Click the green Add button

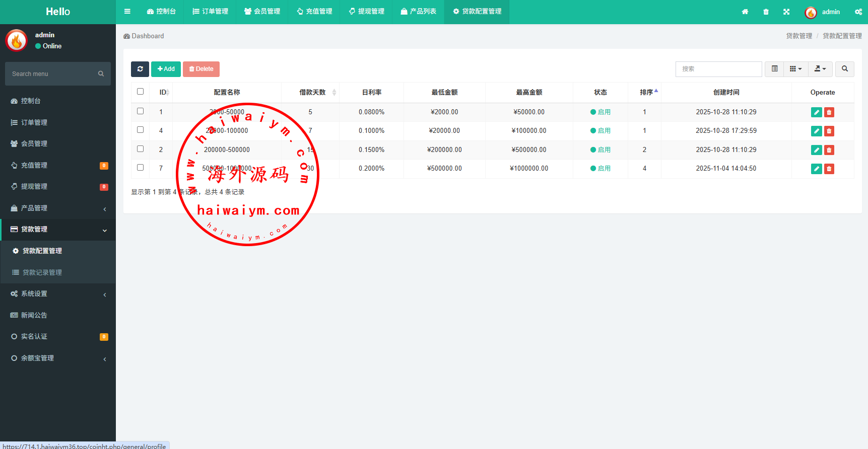[166, 69]
